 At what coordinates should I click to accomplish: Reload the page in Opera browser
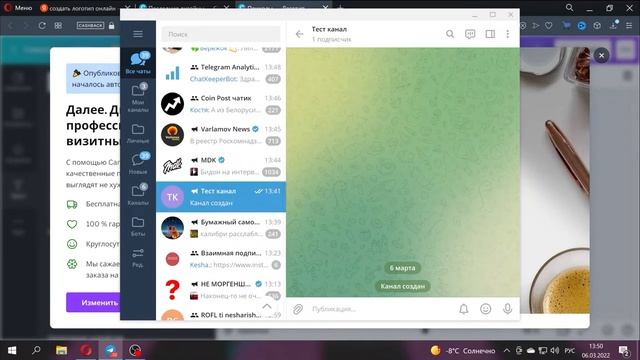[42, 25]
